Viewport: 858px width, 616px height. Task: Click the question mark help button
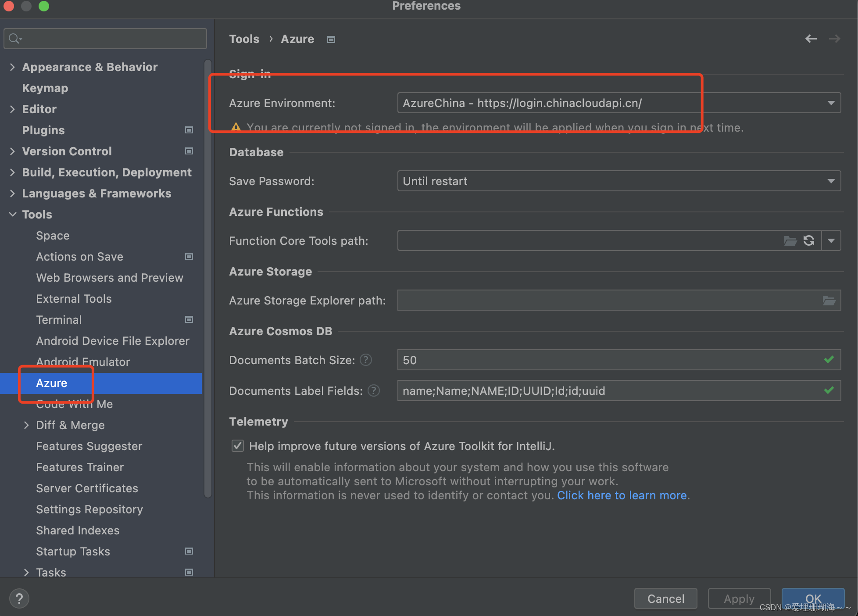coord(19,598)
